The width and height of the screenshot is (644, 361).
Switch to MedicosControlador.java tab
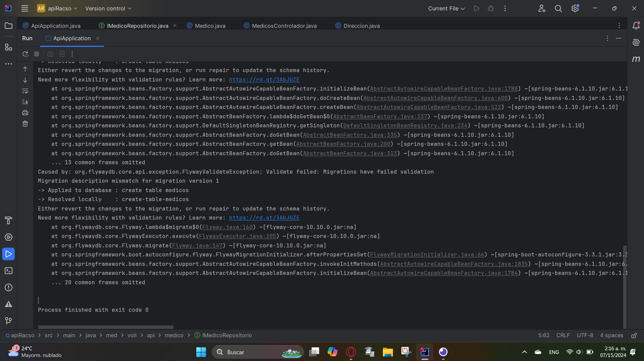[280, 26]
